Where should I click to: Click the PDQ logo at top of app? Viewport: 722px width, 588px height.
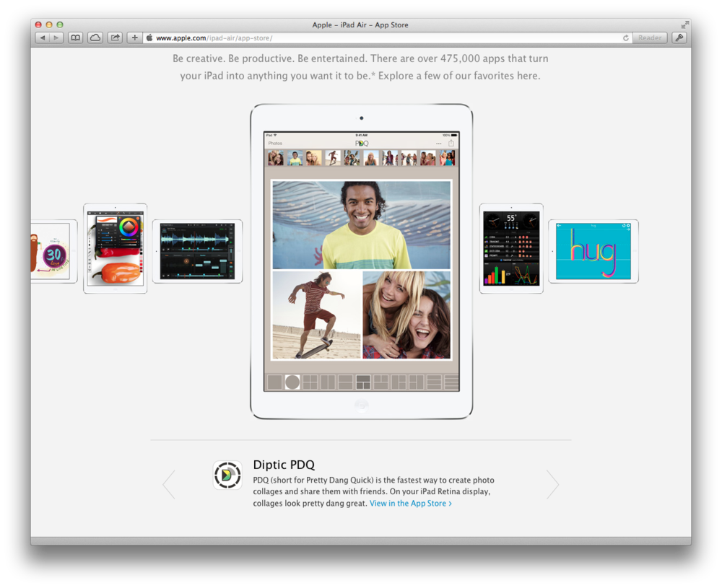(361, 144)
